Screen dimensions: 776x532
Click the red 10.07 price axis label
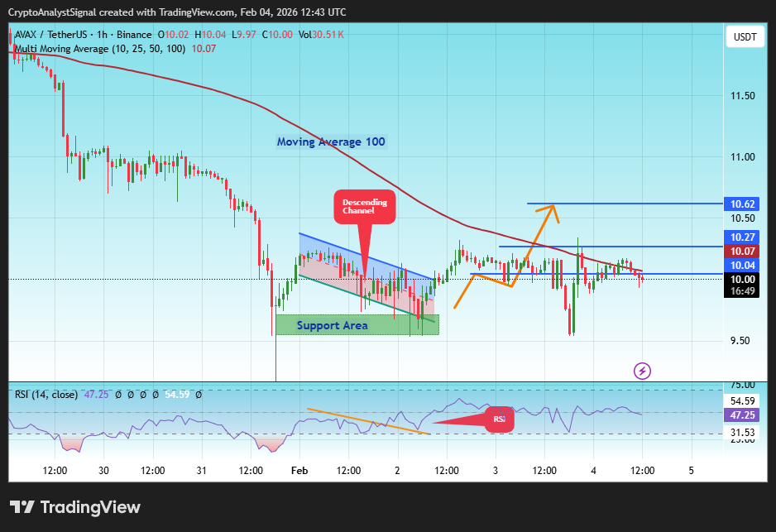742,251
